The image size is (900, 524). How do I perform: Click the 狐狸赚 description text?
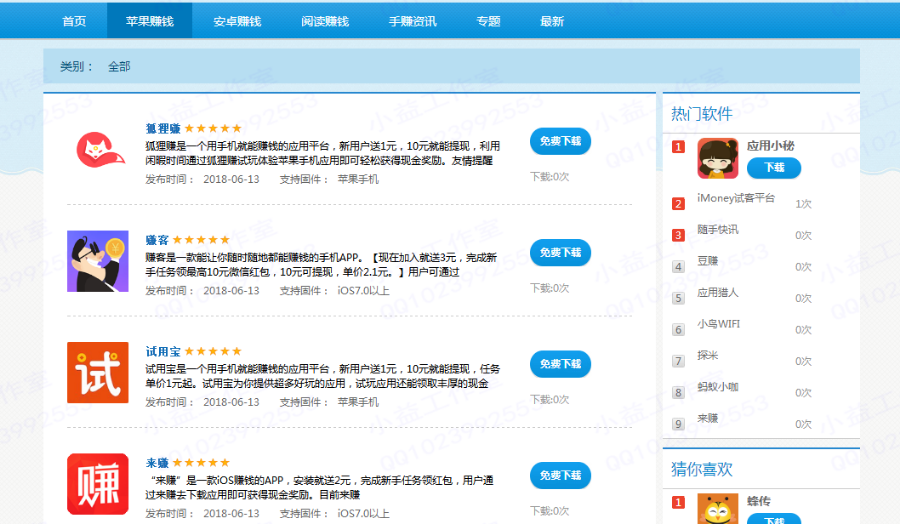pyautogui.click(x=323, y=153)
